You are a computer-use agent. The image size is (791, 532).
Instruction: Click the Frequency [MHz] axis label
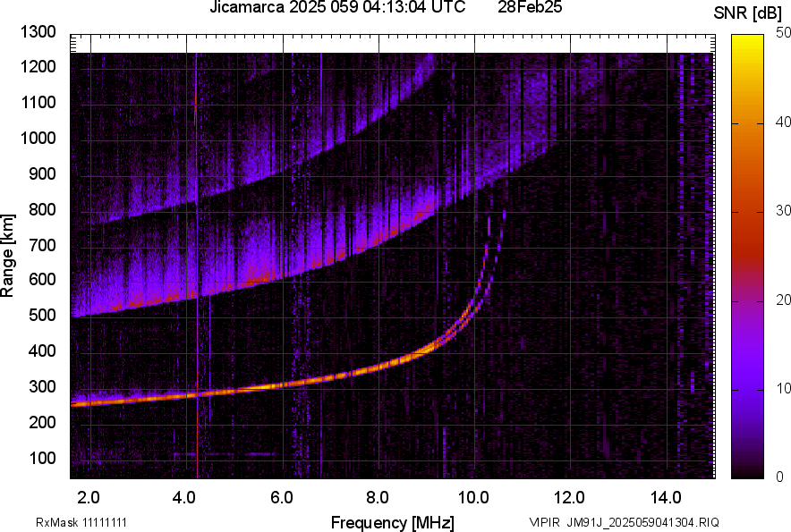point(392,522)
